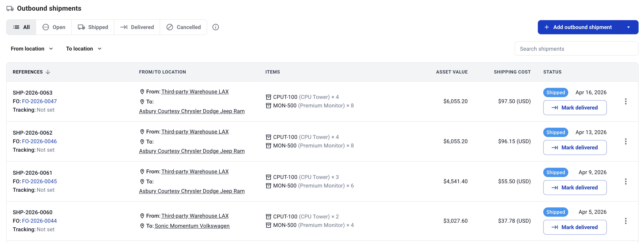Open the Add outbound shipment dropdown arrow

628,27
